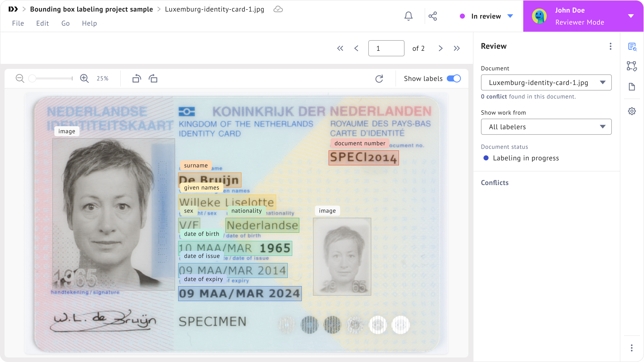
Task: Go to the last page arrow
Action: [457, 48]
